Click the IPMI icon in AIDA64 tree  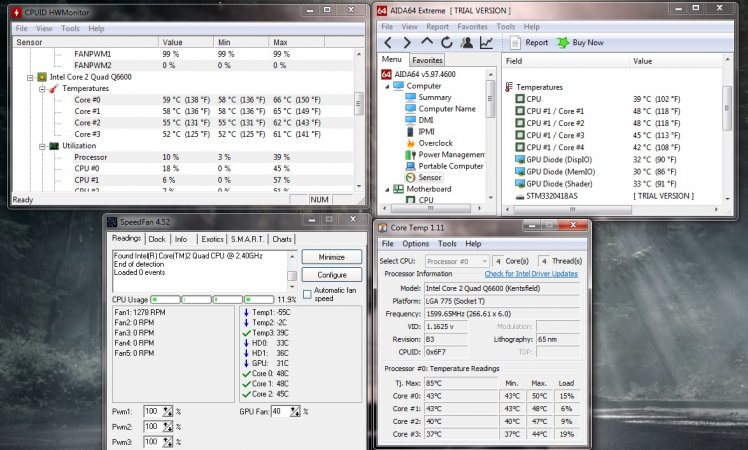click(x=410, y=132)
